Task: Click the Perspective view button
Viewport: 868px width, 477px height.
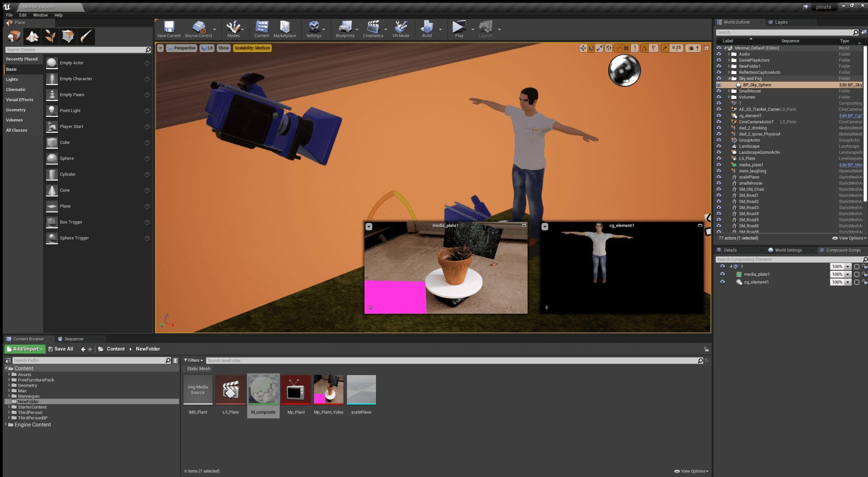Action: pos(181,48)
